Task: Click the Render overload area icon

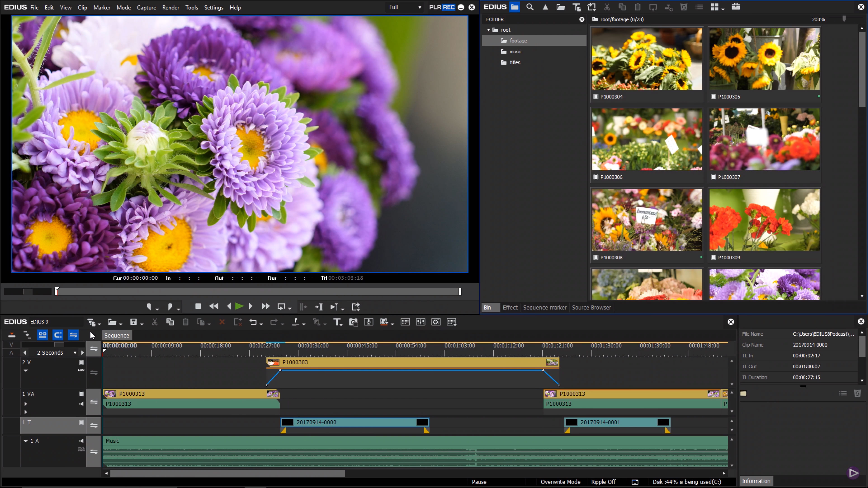Action: [384, 322]
